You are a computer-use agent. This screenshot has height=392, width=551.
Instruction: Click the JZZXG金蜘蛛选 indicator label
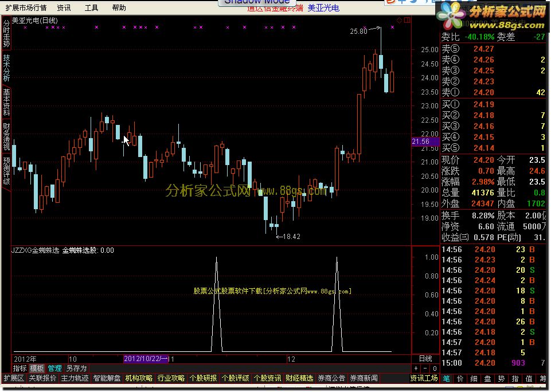36,250
